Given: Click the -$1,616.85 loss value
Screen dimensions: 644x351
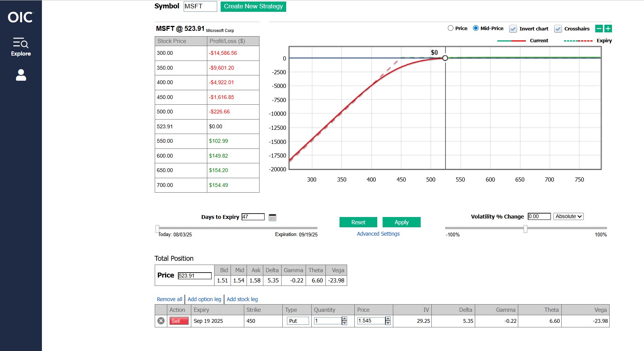Looking at the screenshot, I should [x=221, y=97].
